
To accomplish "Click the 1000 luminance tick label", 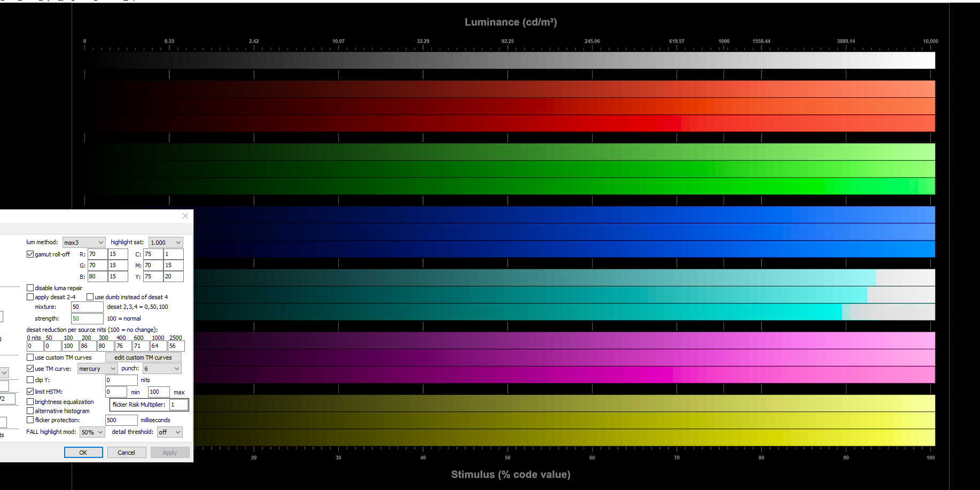I will tap(724, 41).
